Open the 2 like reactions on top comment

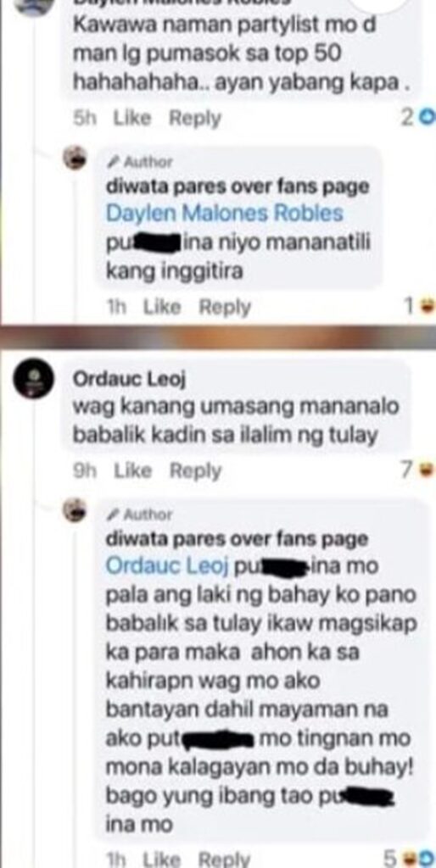coord(417,118)
